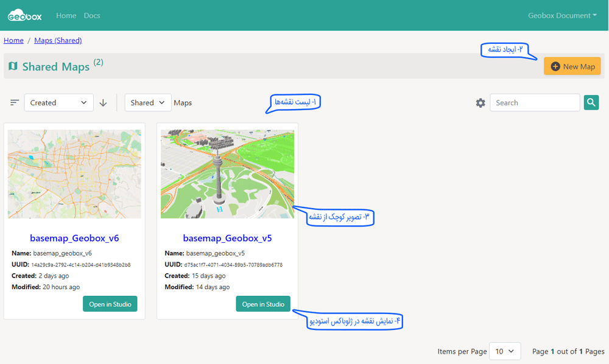This screenshot has width=609, height=364.
Task: Click the Maps (Shared) breadcrumb link
Action: tap(58, 40)
